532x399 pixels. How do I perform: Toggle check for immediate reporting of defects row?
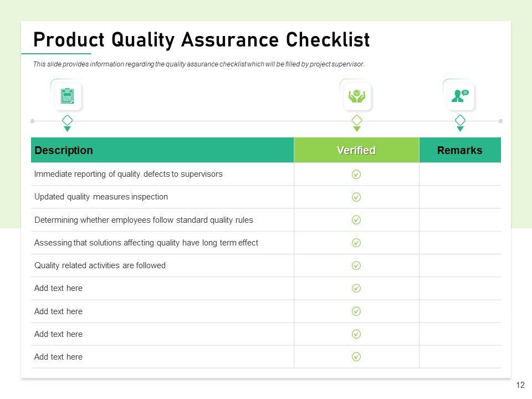click(357, 174)
